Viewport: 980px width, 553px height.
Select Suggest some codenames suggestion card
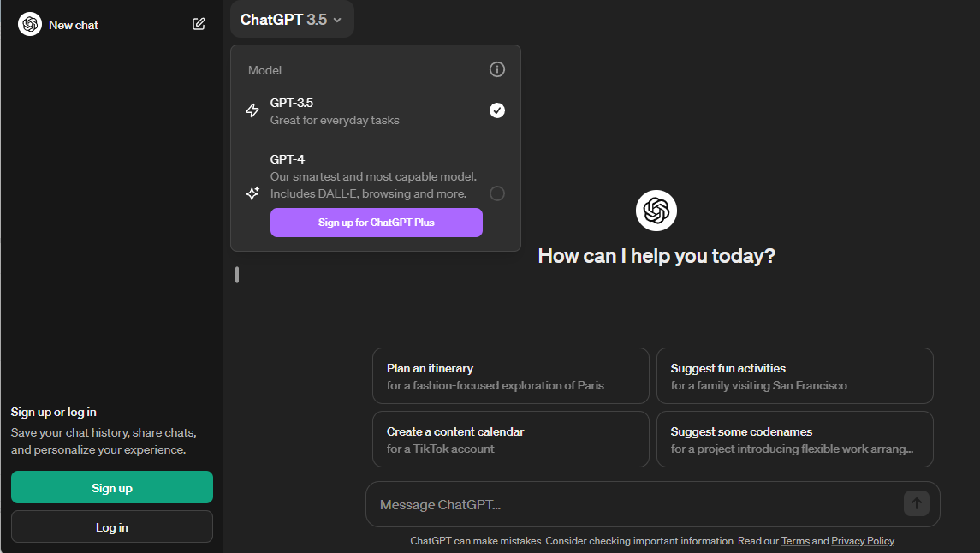point(795,439)
